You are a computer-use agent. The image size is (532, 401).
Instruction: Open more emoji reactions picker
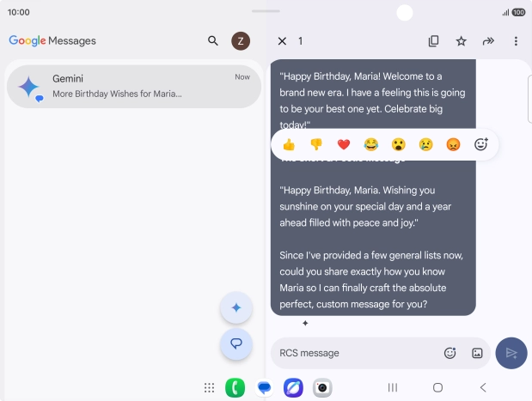tap(480, 144)
